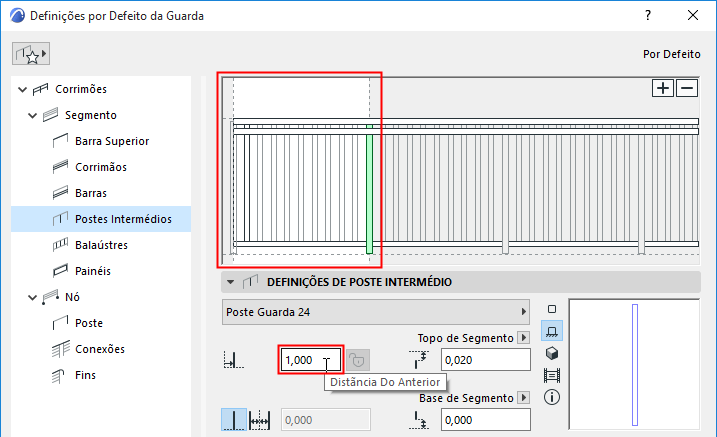The height and width of the screenshot is (437, 717).
Task: Show object information with info icon
Action: [x=552, y=397]
